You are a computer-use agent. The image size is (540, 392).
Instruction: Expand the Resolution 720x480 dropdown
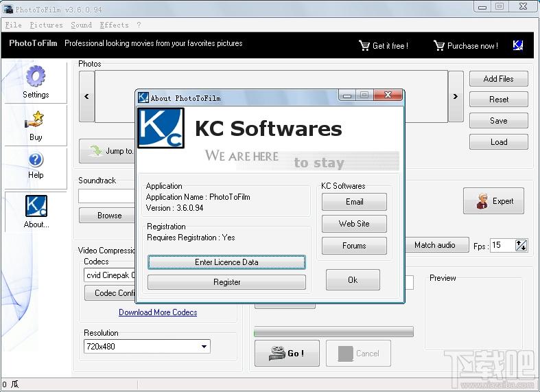pos(204,347)
